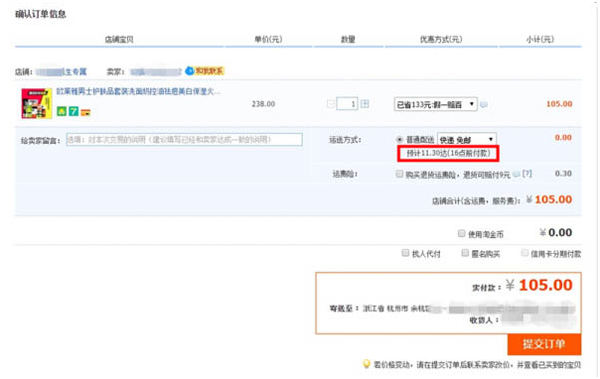Open the product thumbnail image
Image resolution: width=600 pixels, height=379 pixels.
36,103
